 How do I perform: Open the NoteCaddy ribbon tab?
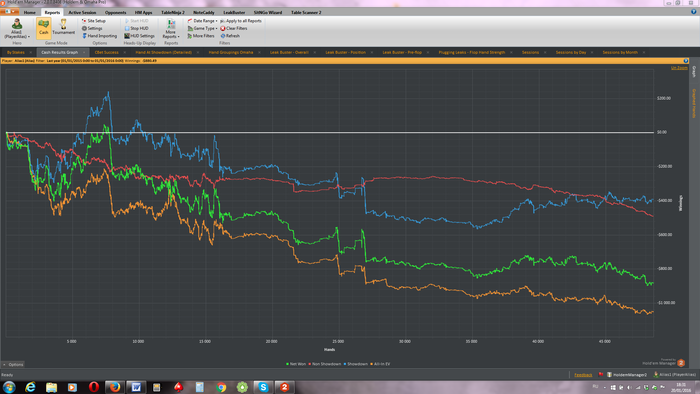pyautogui.click(x=204, y=12)
